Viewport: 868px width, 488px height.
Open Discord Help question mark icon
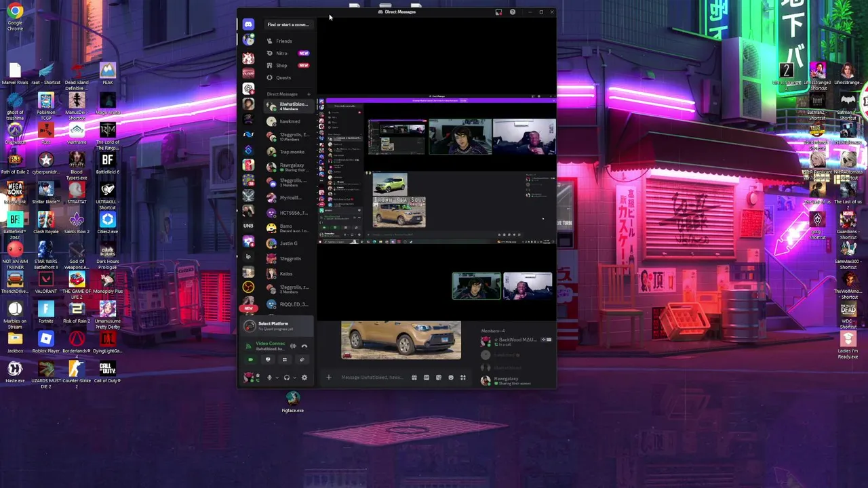pos(513,12)
